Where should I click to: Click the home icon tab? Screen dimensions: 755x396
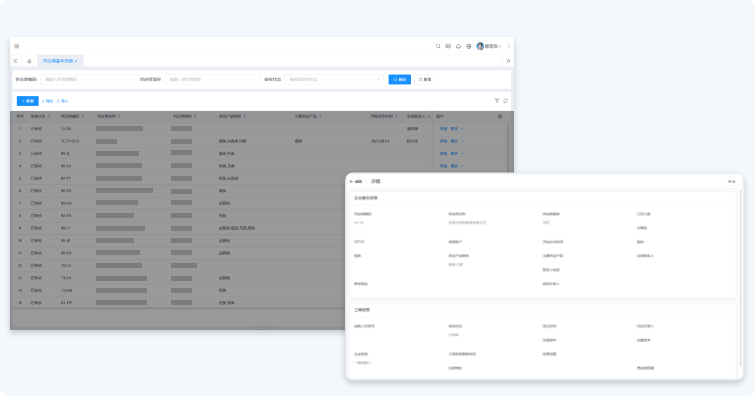point(29,61)
